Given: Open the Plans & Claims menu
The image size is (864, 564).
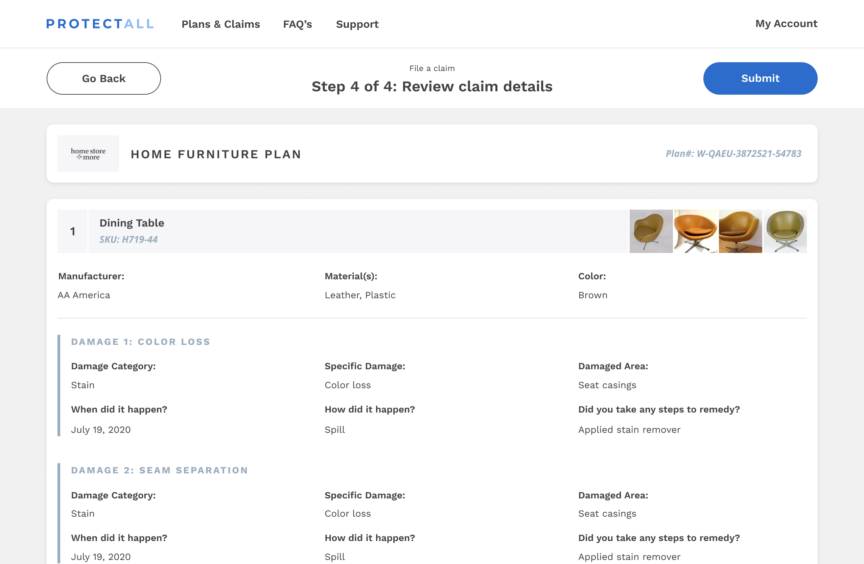Looking at the screenshot, I should click(x=220, y=24).
